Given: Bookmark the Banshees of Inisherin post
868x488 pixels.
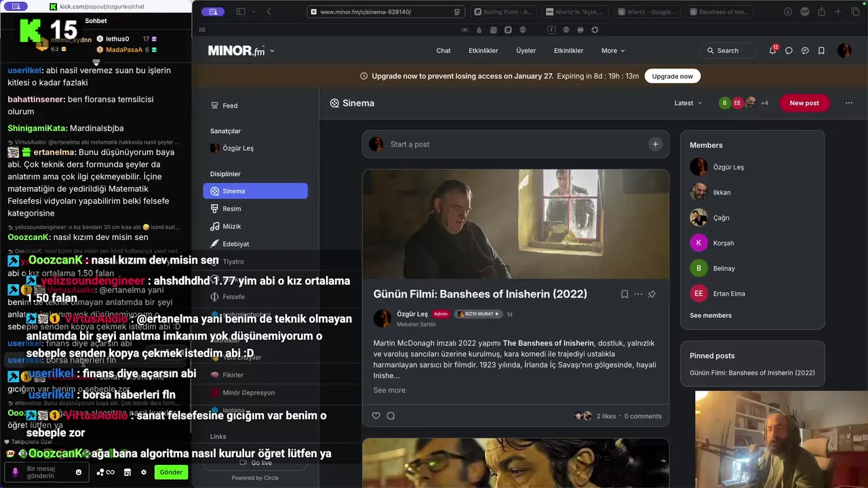Looking at the screenshot, I should 625,294.
